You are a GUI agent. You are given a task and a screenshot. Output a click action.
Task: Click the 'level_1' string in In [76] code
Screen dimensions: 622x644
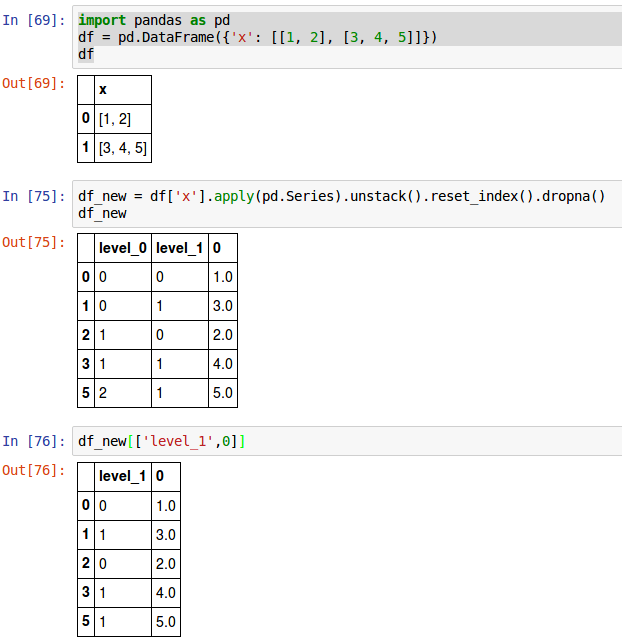[178, 441]
